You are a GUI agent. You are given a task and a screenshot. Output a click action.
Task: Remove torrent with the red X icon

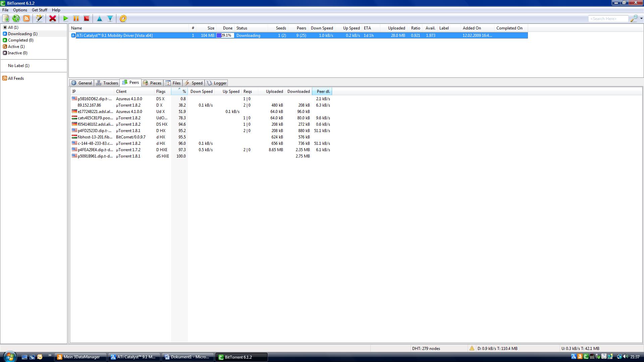(x=53, y=19)
